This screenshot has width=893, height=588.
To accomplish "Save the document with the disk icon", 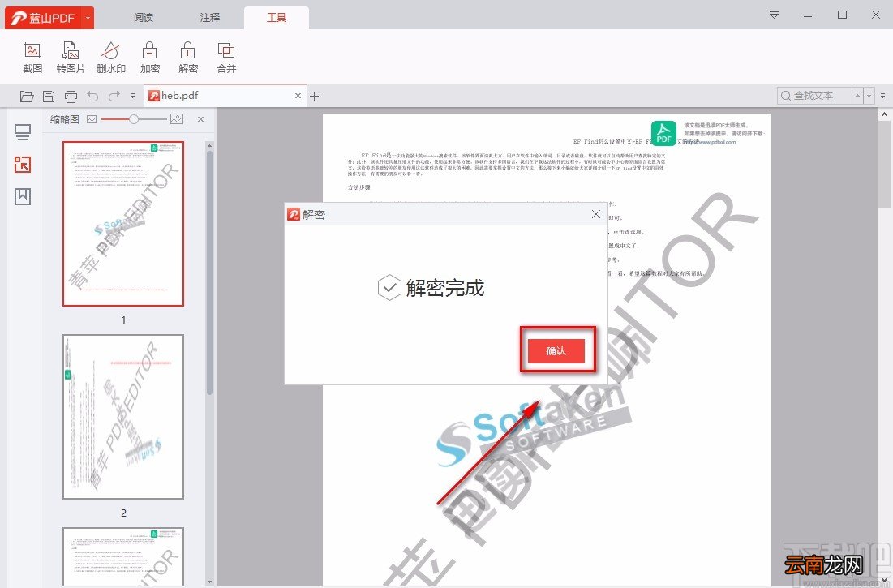I will click(x=49, y=97).
